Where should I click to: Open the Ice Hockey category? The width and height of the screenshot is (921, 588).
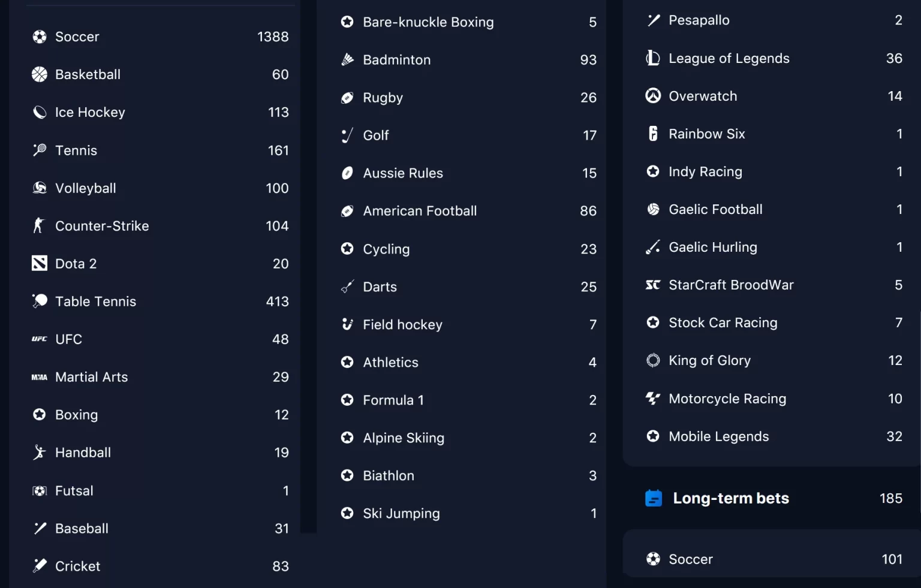pyautogui.click(x=160, y=113)
